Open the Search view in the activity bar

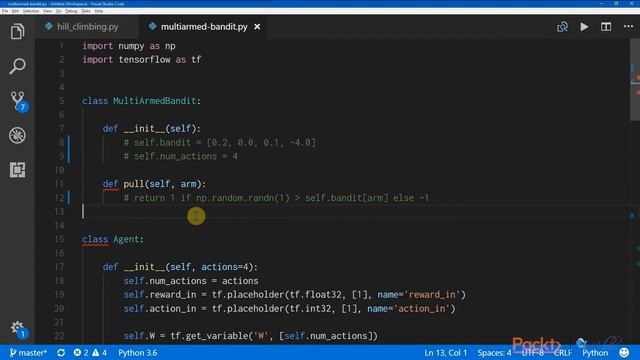(x=17, y=66)
